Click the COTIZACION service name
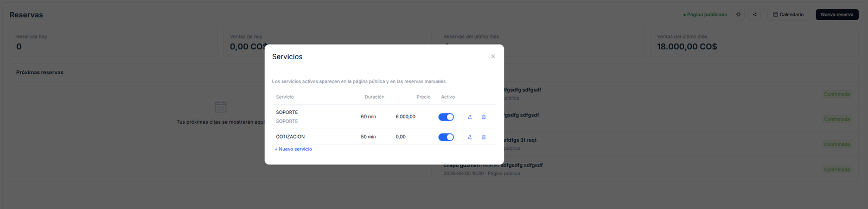Screen dimensions: 868x209 (x=290, y=137)
